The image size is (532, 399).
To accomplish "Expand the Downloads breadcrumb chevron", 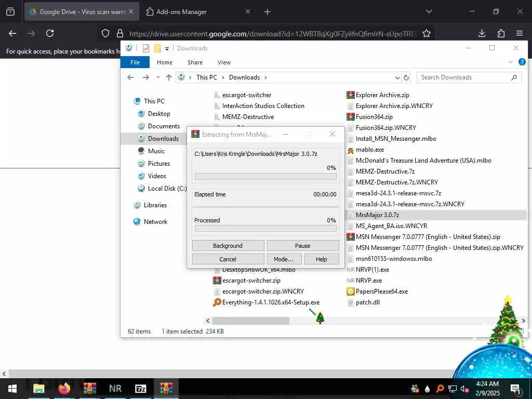I will tap(265, 77).
